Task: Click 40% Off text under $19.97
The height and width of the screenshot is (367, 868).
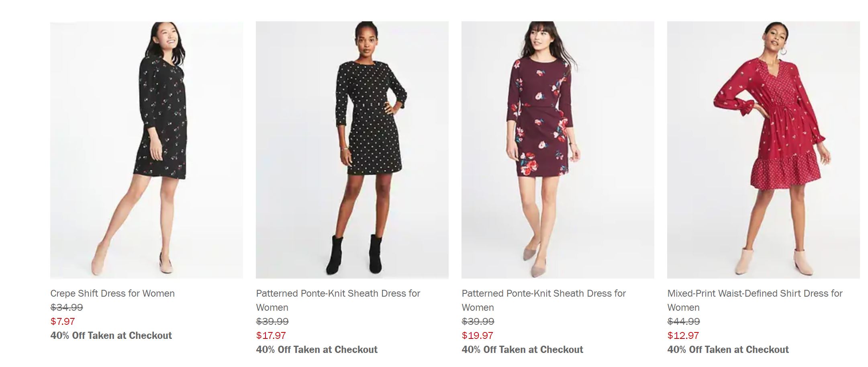Action: 523,350
